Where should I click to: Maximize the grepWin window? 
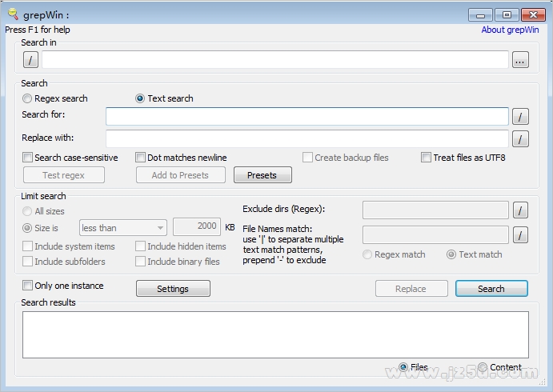click(507, 15)
